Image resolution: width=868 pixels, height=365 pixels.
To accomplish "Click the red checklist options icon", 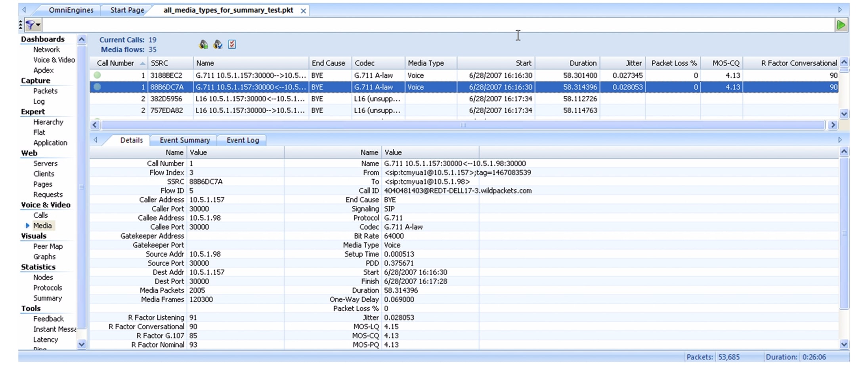I will point(232,44).
